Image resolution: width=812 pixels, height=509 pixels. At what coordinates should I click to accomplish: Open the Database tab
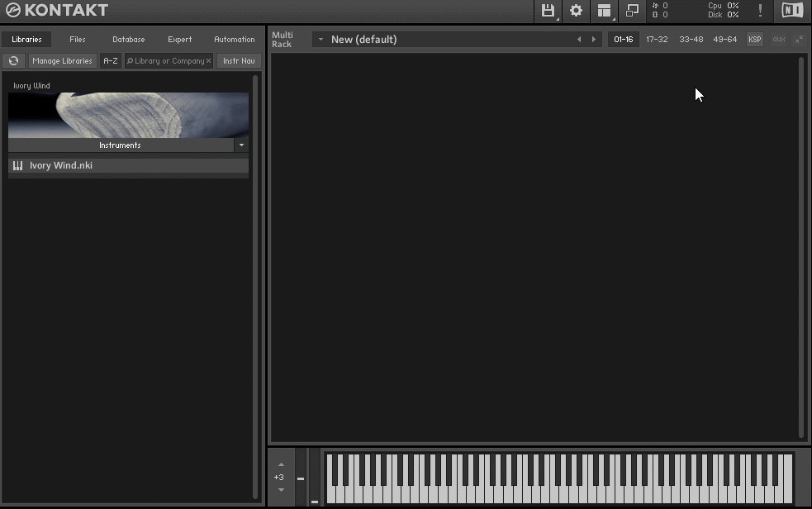(128, 40)
